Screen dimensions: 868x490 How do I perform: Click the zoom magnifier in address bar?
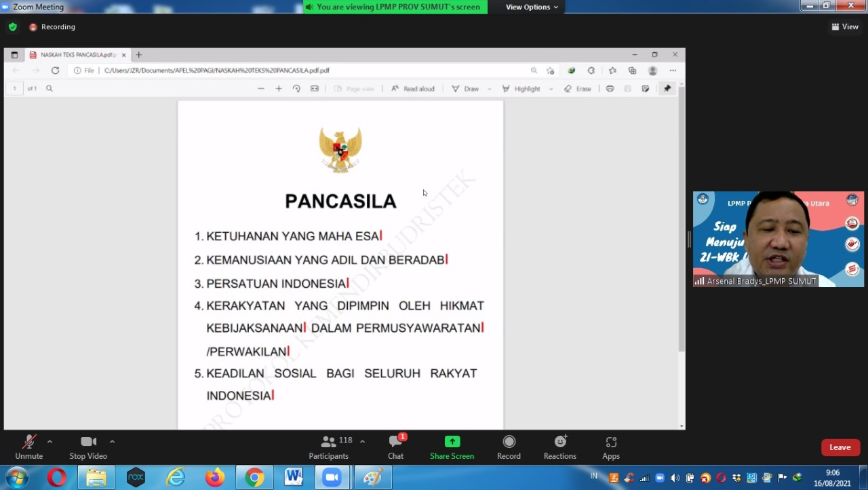click(534, 71)
